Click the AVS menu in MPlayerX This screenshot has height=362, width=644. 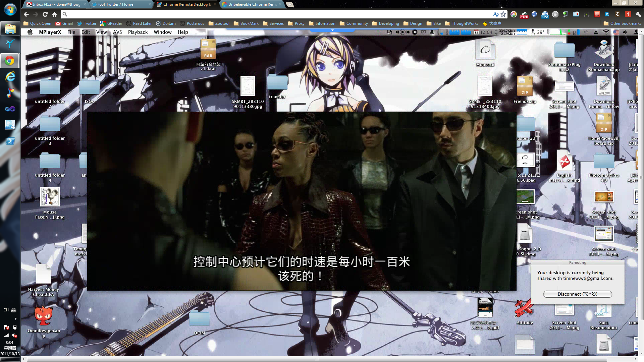click(117, 32)
